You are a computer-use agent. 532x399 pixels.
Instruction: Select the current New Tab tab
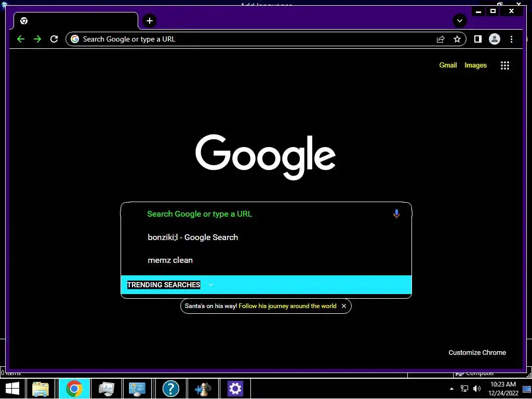coord(76,21)
